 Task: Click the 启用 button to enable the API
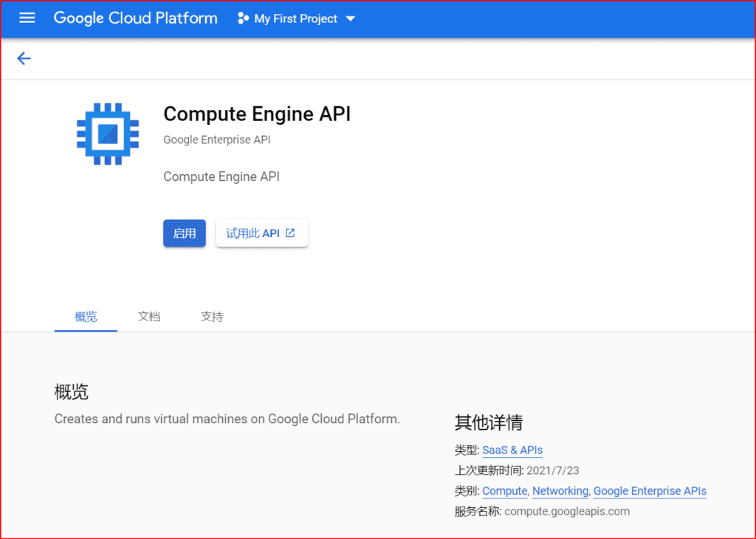click(x=184, y=233)
